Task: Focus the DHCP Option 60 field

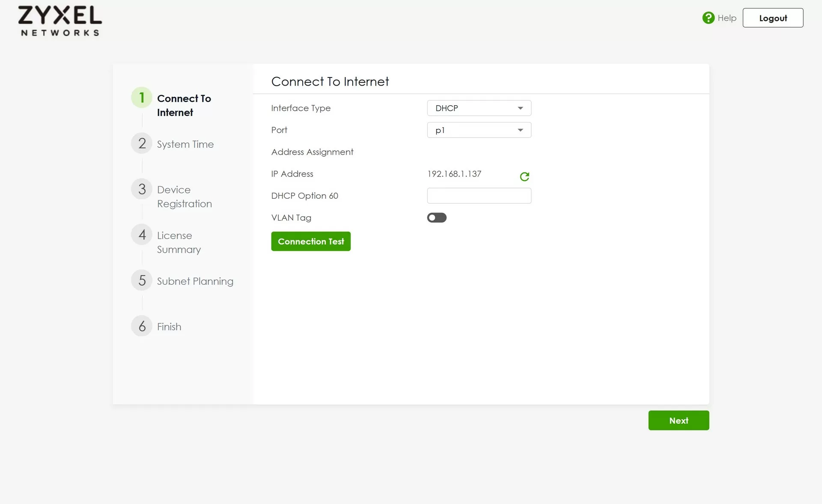Action: (x=479, y=196)
